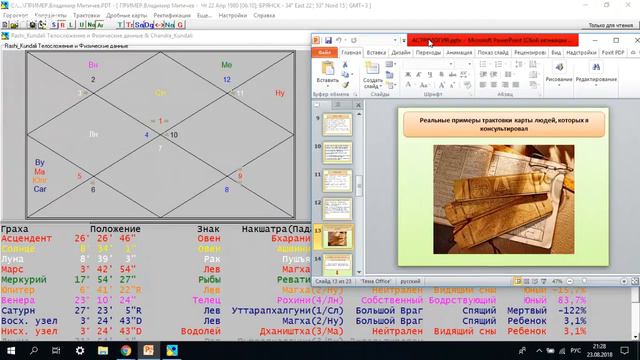The width and height of the screenshot is (640, 360).
Task: Expand the slide Layout dropdown
Action: pyautogui.click(x=391, y=64)
